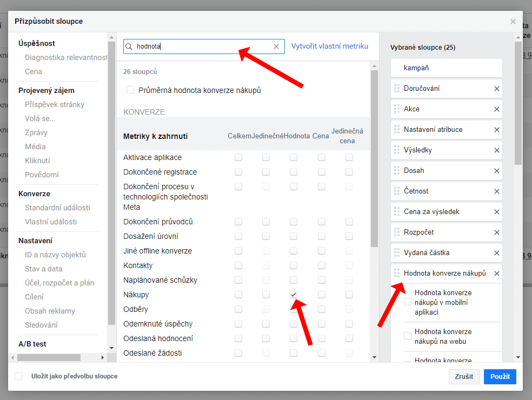Check Průměrná hodnota konverze nákupů
The height and width of the screenshot is (400, 532).
[130, 90]
